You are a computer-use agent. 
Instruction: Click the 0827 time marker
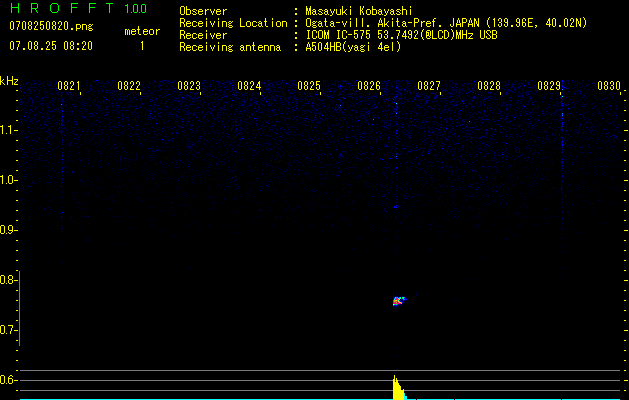point(429,86)
